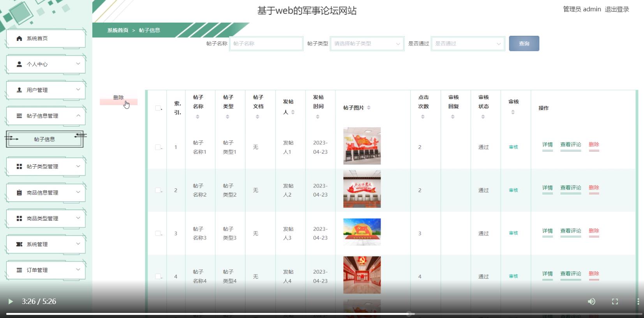Select the 帖子信息 submenu item
The height and width of the screenshot is (318, 644).
[44, 139]
